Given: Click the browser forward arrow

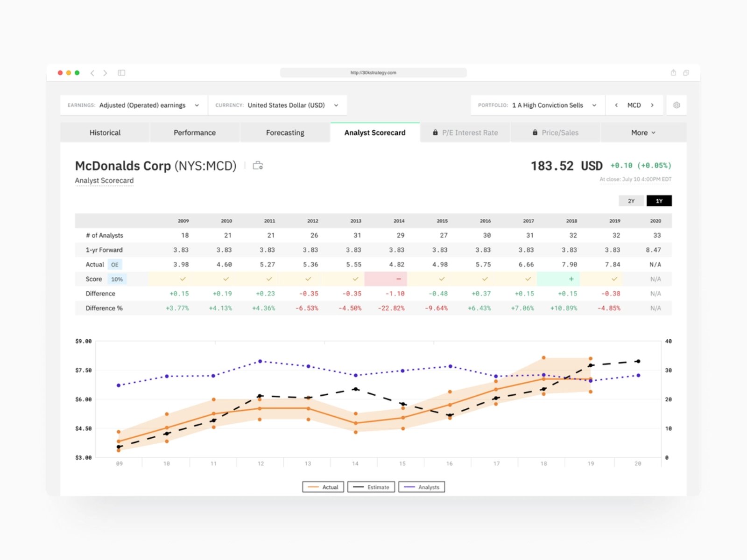Looking at the screenshot, I should [105, 73].
